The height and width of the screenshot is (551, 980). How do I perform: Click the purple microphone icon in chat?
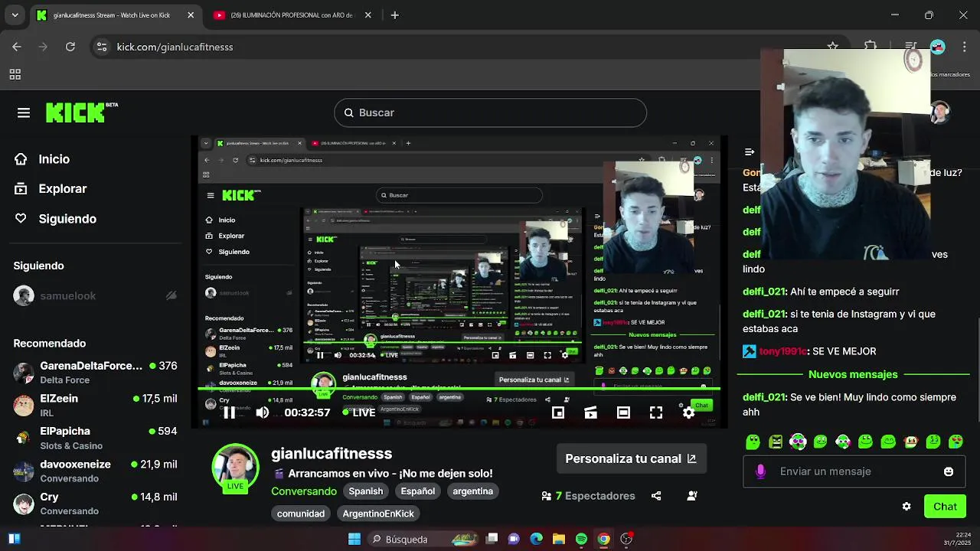pos(760,471)
